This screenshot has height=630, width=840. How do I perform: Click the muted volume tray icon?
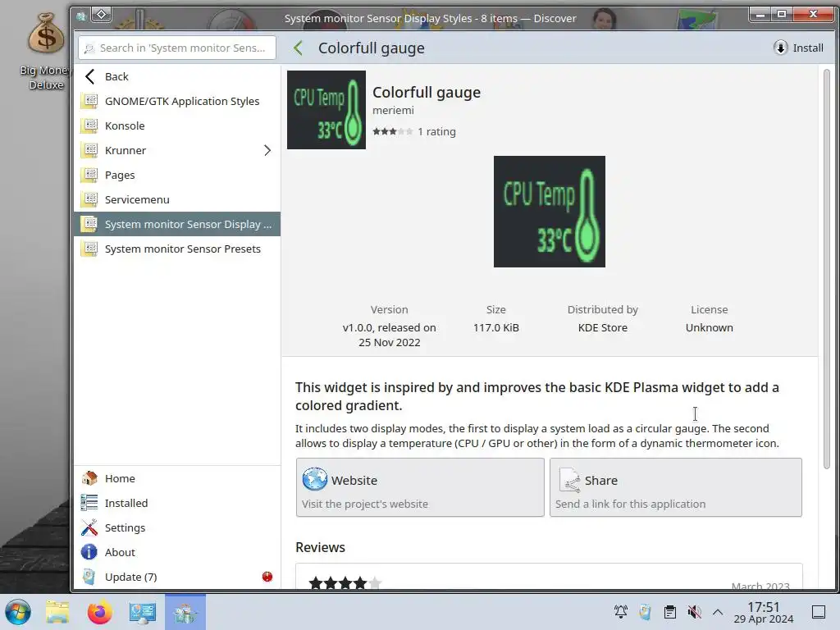[694, 612]
